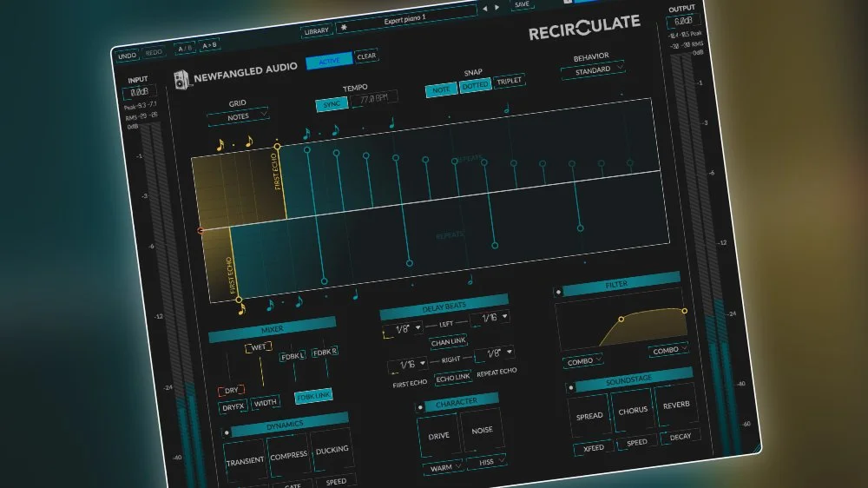Enable Triplet snap option
This screenshot has height=488, width=868.
click(x=509, y=81)
